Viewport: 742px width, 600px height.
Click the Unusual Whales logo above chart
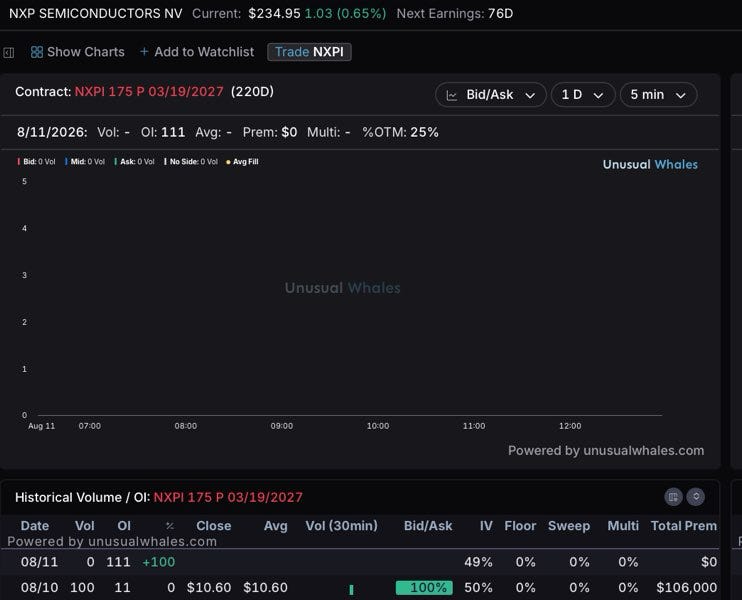tap(650, 165)
